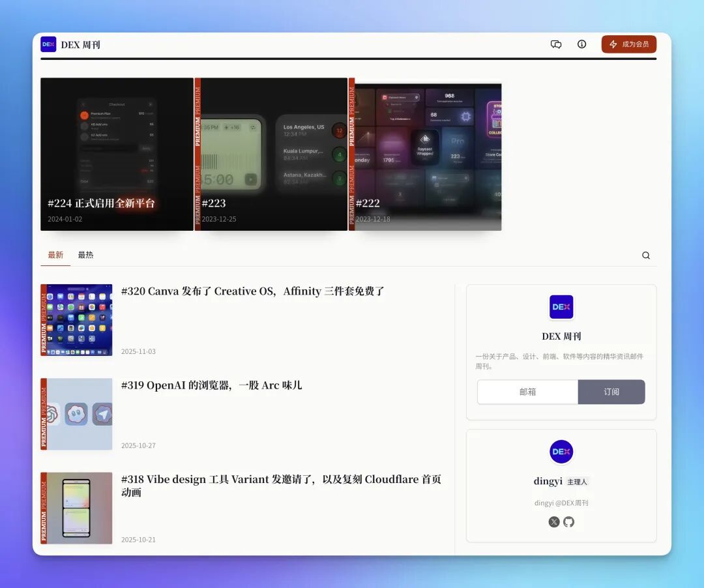
Task: Click the dingyi @DEX周刊 text
Action: tap(561, 503)
